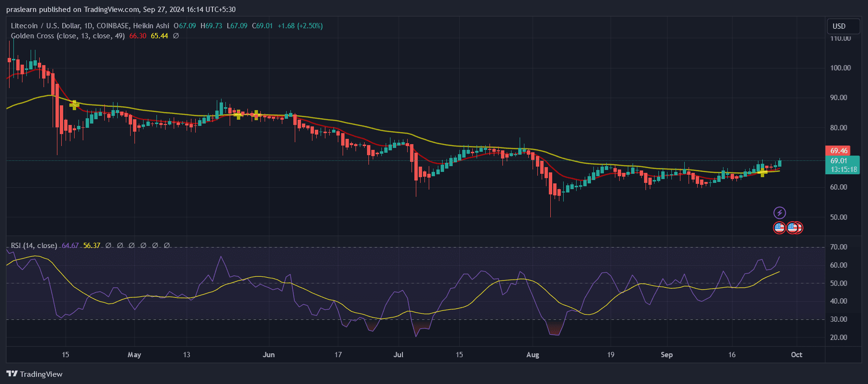
Task: Click the first ∅ symbol in RSI legend
Action: click(x=108, y=246)
